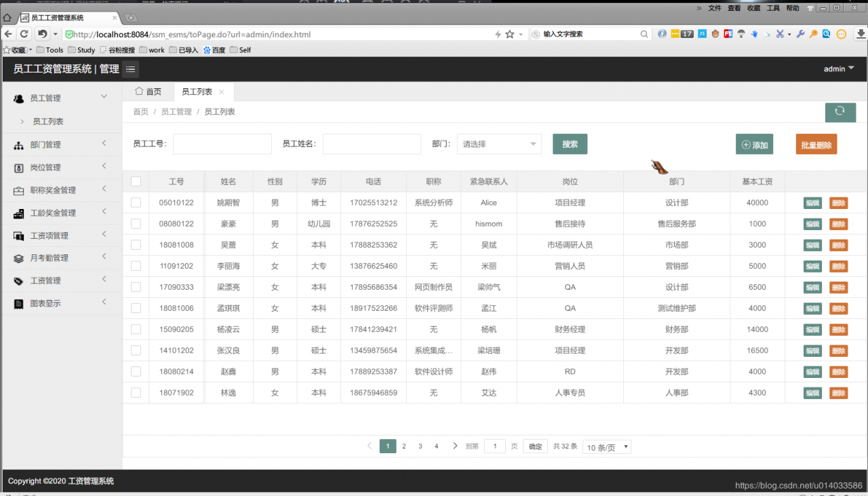The width and height of the screenshot is (868, 496).
Task: Expand the 部门管理 sidebar menu
Action: coord(104,143)
